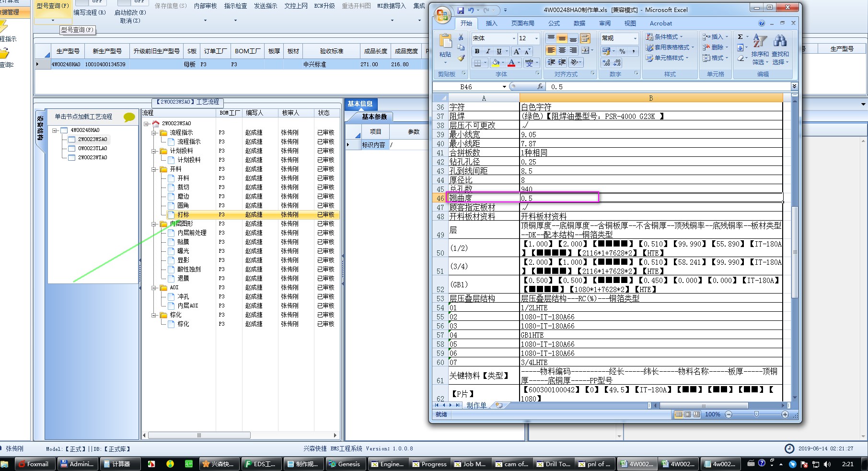Viewport: 868px width, 471px height.
Task: Decrease the decimal places
Action: click(x=617, y=63)
